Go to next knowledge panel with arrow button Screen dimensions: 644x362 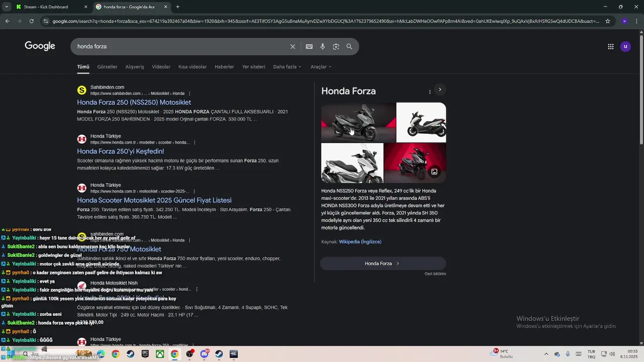tap(440, 89)
